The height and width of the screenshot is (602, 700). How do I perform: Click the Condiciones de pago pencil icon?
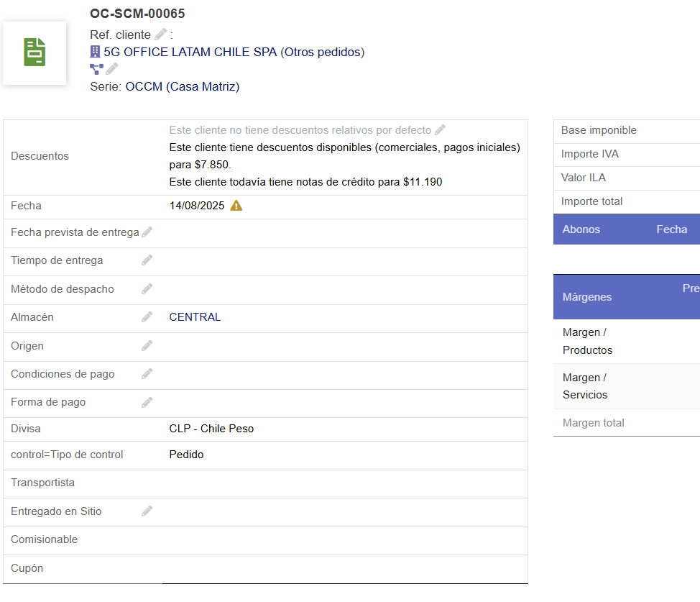(x=147, y=373)
